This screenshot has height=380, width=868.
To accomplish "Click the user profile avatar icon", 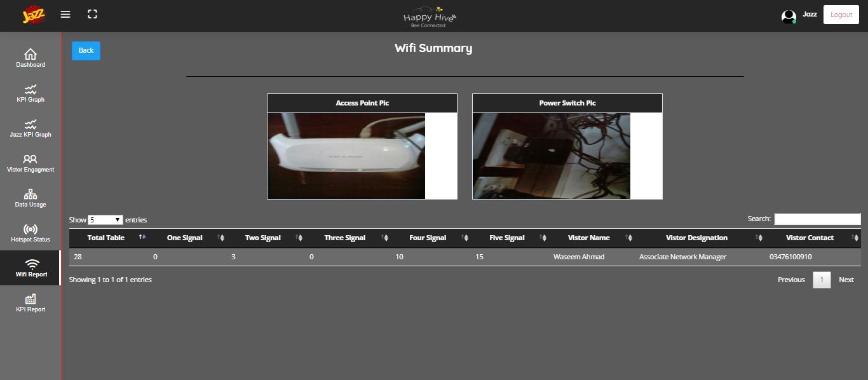I will tap(789, 17).
